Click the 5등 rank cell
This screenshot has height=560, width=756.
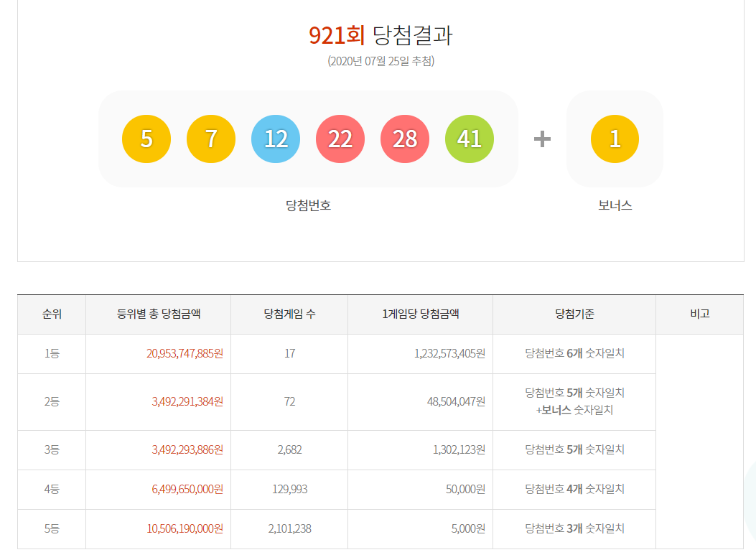52,529
